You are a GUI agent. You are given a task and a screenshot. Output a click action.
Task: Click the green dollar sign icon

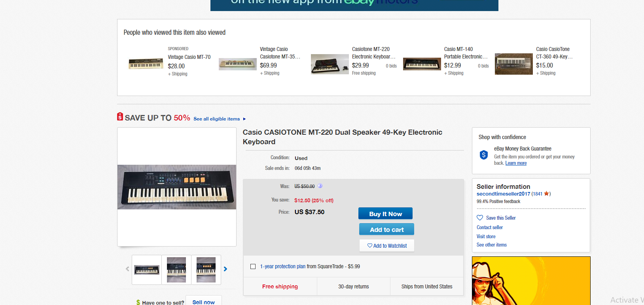138,302
